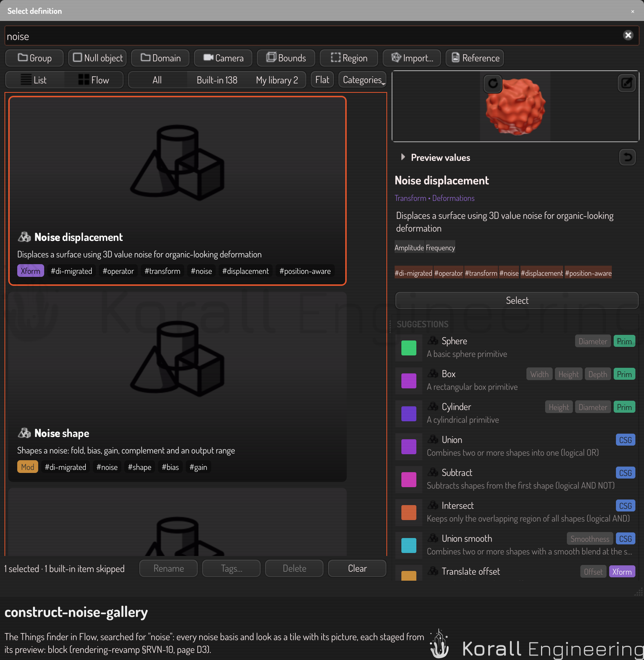Click the Noise displacement tile icon
Screen dimensions: 644x660
pyautogui.click(x=24, y=237)
